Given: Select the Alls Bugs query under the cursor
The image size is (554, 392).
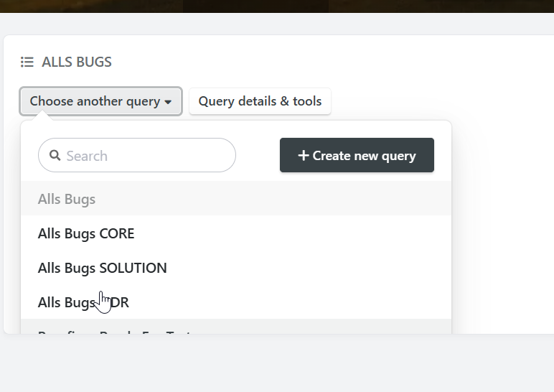Looking at the screenshot, I should [236, 302].
